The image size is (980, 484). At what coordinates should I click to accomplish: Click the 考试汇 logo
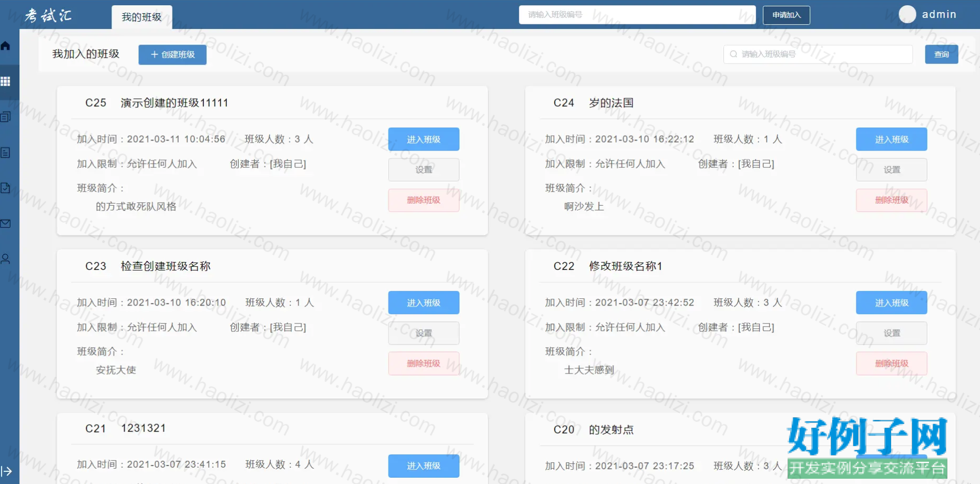[48, 15]
